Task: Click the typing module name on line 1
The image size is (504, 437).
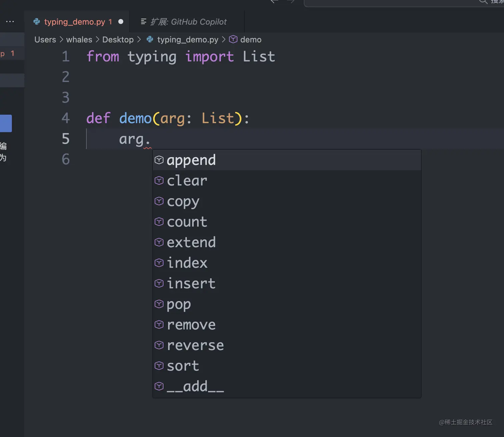Action: pyautogui.click(x=152, y=57)
